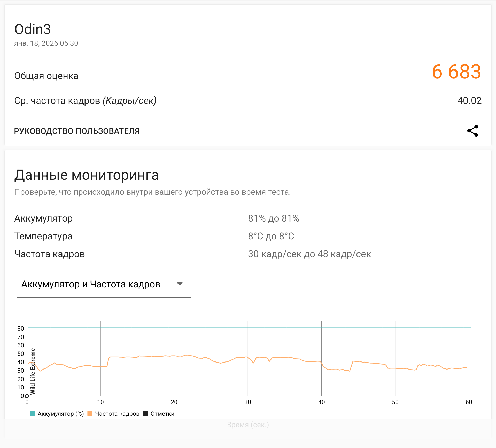Screen dimensions: 496x448
Task: Toggle Частота кадров legend orange swatch
Action: [90, 414]
